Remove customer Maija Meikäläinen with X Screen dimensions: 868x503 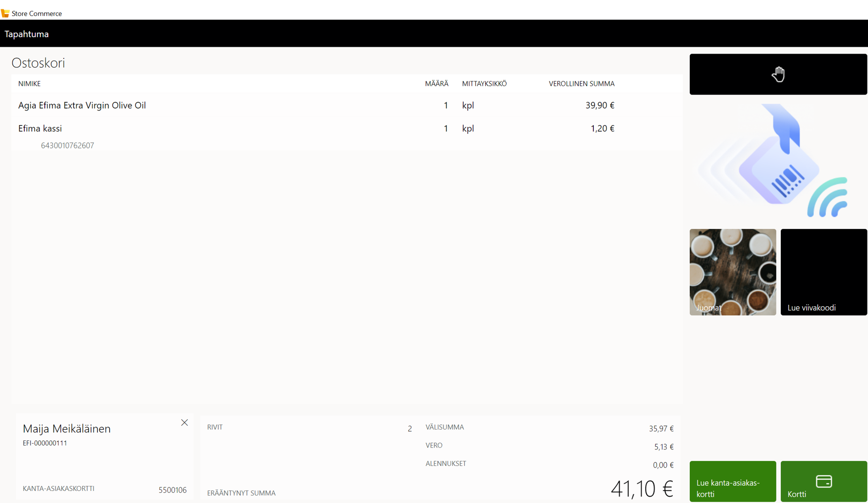(x=184, y=423)
